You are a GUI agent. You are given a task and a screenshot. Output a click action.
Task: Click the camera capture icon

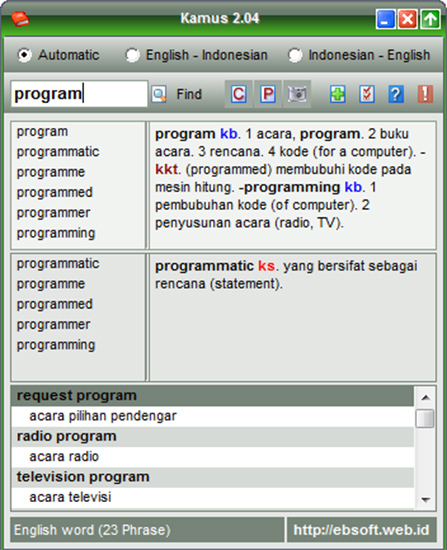tap(297, 94)
